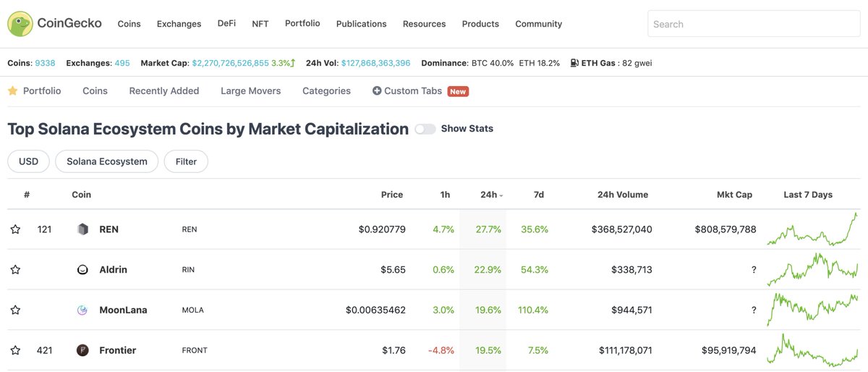Sort by the Price column header

[x=392, y=195]
